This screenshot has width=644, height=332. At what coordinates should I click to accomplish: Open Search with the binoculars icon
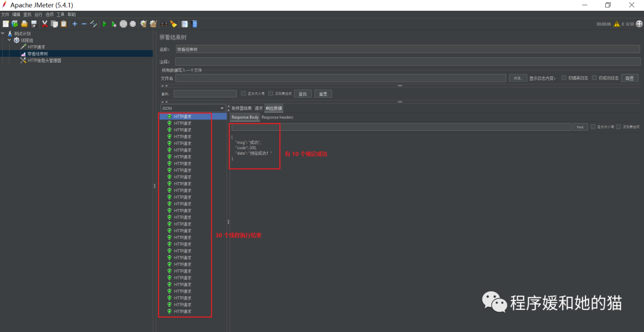click(164, 24)
